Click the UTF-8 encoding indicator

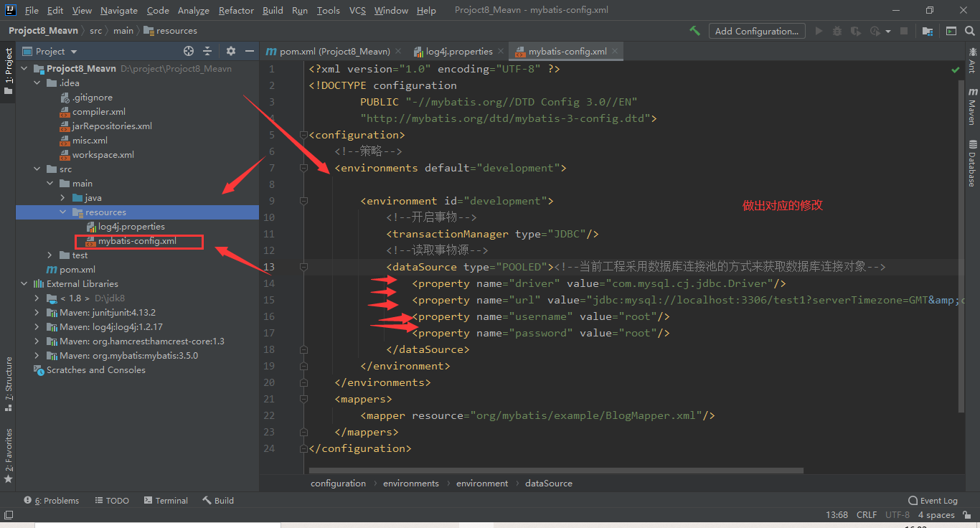pos(897,514)
